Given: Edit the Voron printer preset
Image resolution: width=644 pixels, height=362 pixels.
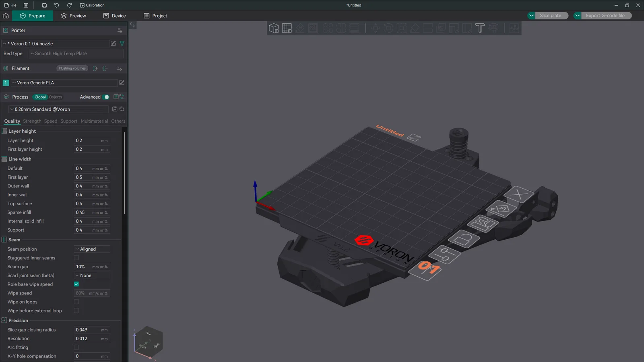Looking at the screenshot, I should (113, 43).
